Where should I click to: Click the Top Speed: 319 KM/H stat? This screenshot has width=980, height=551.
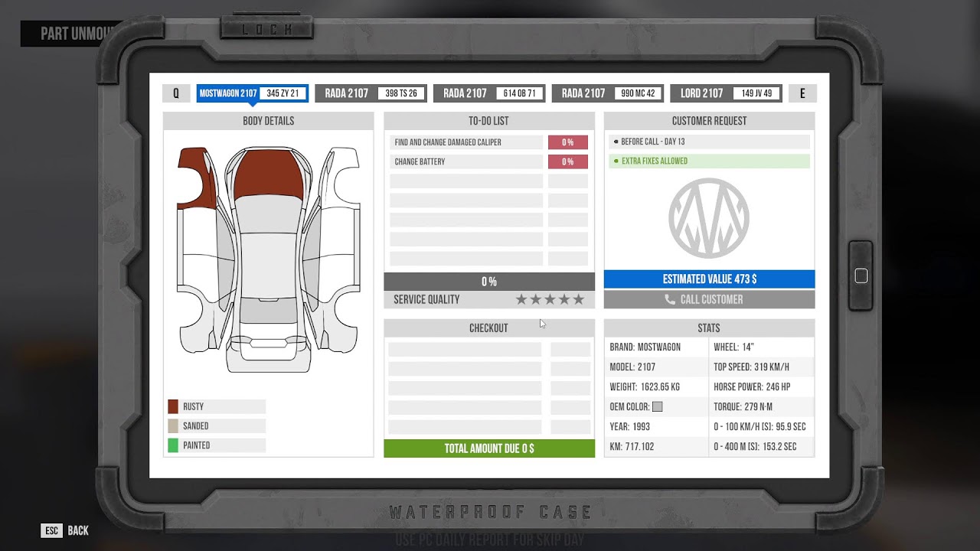(762, 367)
